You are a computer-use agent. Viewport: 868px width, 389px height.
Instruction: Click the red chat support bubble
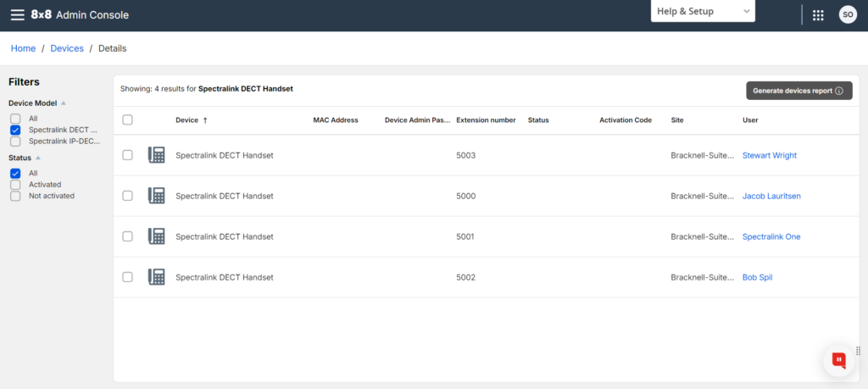(838, 361)
